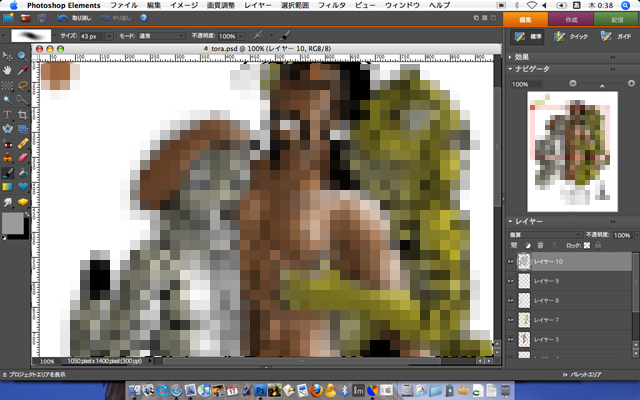Hide レイヤー 10 with its eye icon
640x400 pixels.
(x=510, y=262)
